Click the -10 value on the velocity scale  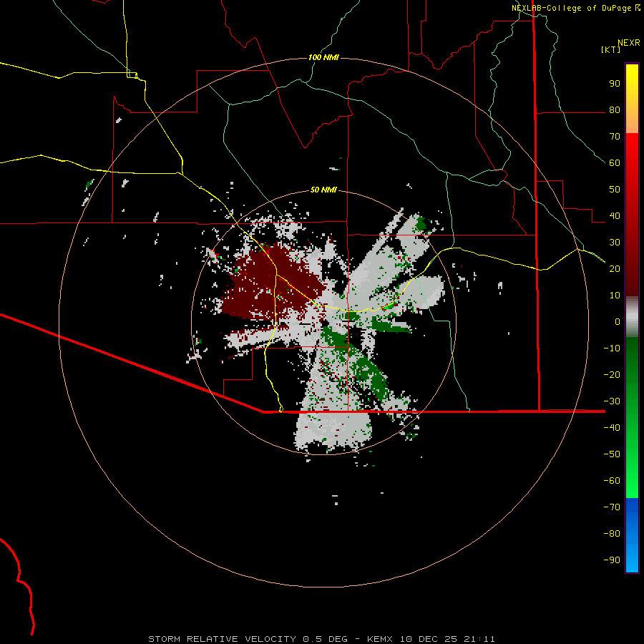pyautogui.click(x=612, y=348)
